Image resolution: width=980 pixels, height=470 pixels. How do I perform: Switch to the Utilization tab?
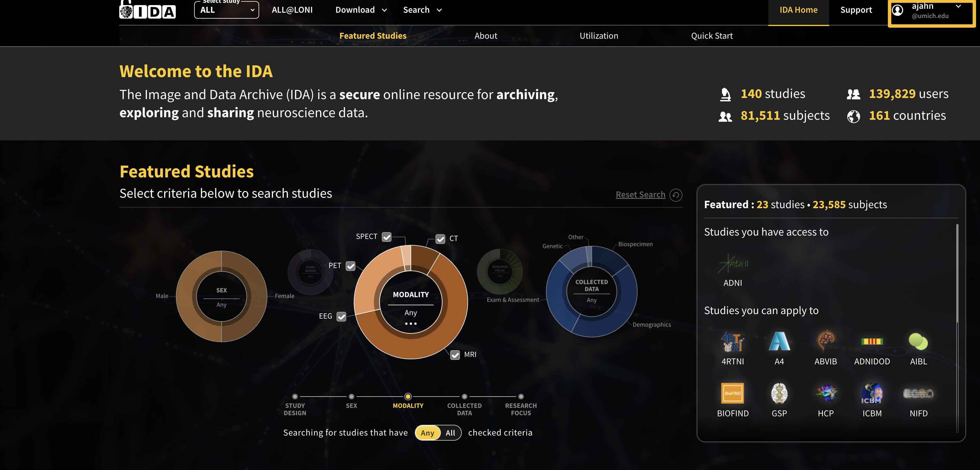pos(599,36)
